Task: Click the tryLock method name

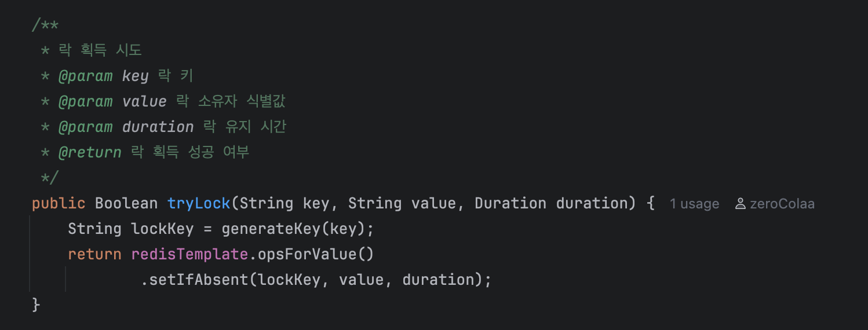Action: coord(199,204)
